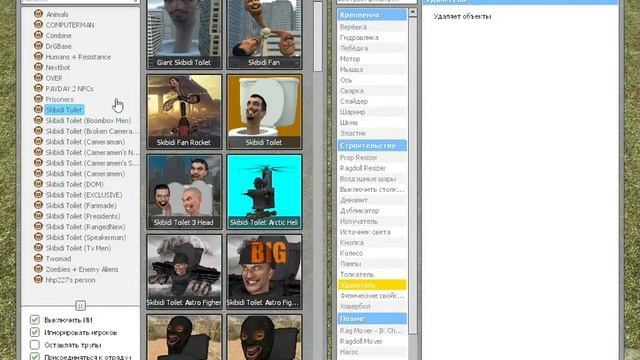Select the Колесо tool
The width and height of the screenshot is (640, 360).
(x=372, y=253)
